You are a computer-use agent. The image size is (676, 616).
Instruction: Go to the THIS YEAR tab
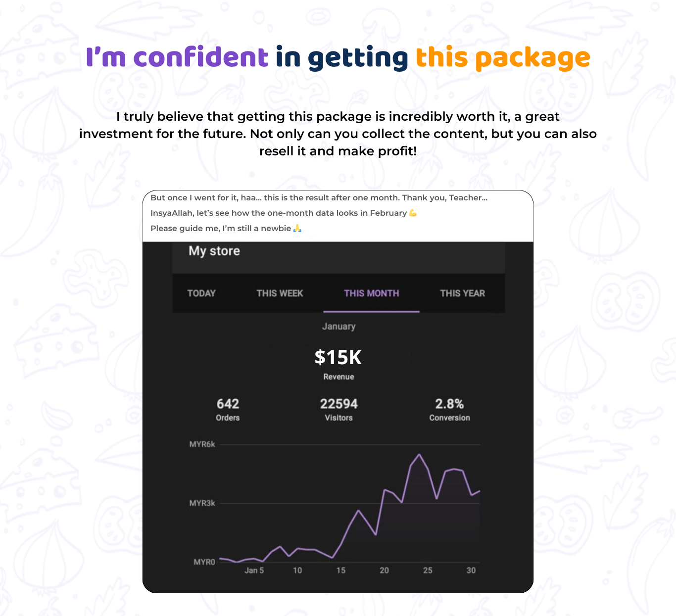[462, 293]
